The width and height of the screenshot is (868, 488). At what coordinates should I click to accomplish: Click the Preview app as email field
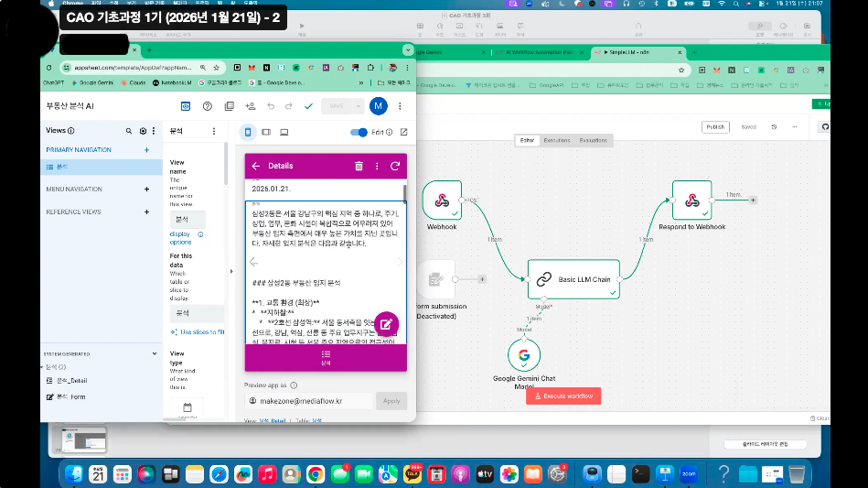point(309,401)
